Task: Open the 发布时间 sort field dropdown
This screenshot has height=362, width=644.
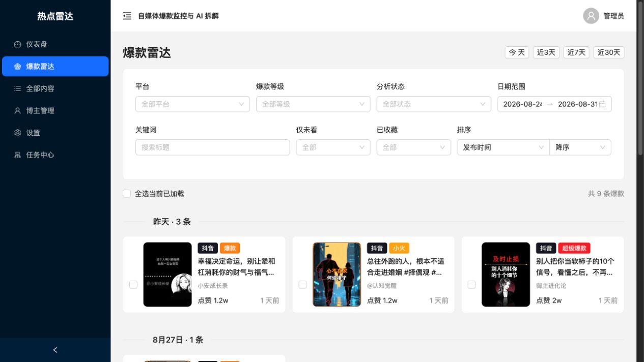Action: (x=503, y=147)
